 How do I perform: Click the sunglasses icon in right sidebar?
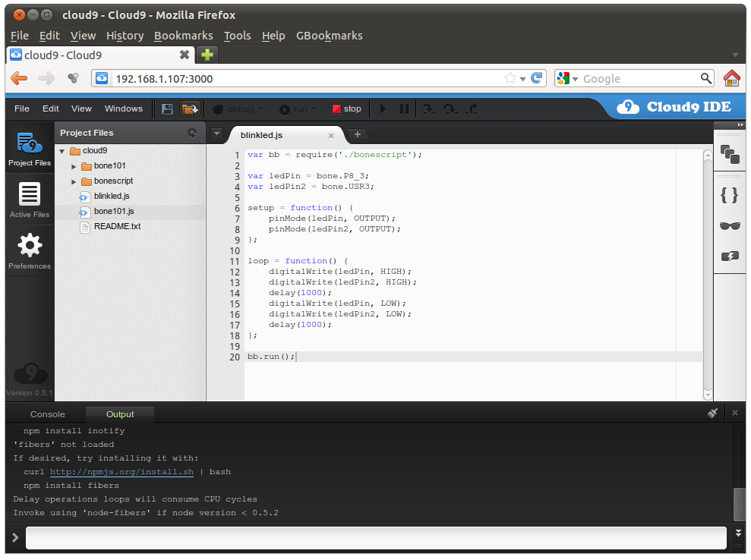(730, 226)
